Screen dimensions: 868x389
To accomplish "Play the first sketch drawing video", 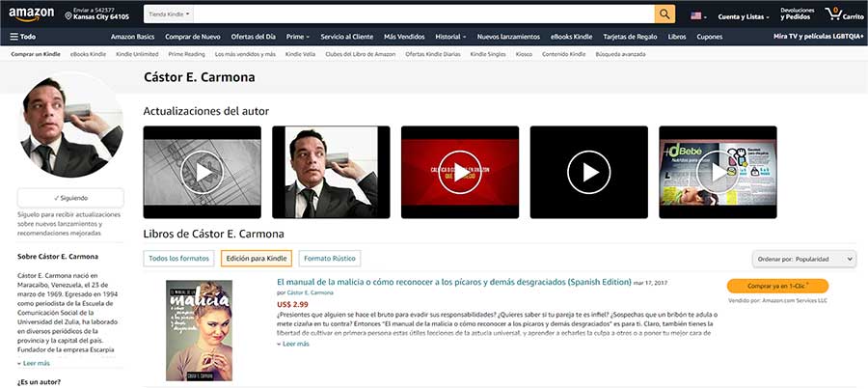I will point(203,173).
